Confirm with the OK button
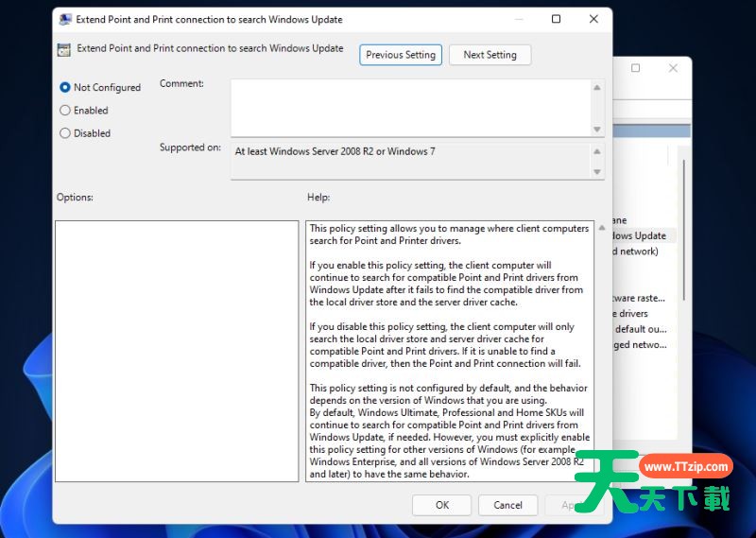 click(441, 505)
